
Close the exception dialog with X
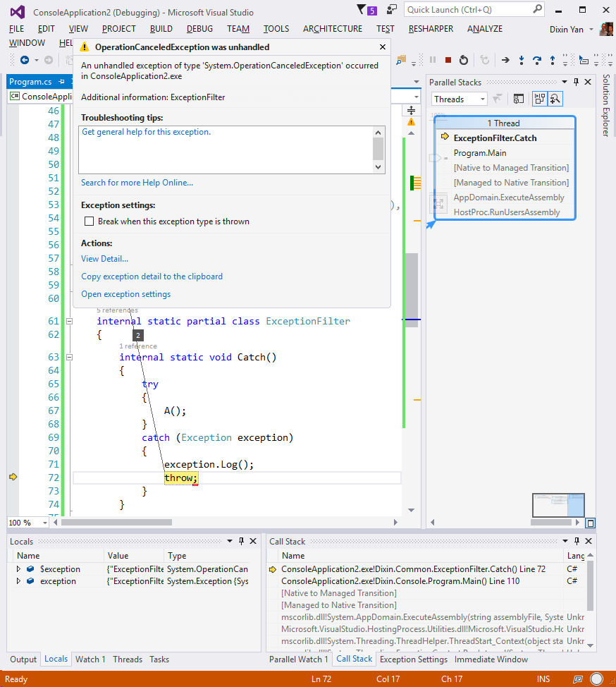click(x=383, y=47)
